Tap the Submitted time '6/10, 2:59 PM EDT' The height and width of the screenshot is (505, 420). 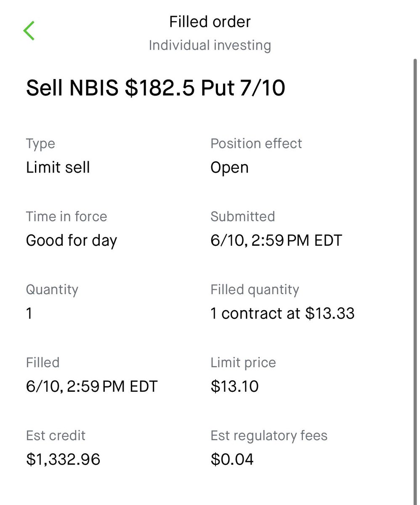276,241
